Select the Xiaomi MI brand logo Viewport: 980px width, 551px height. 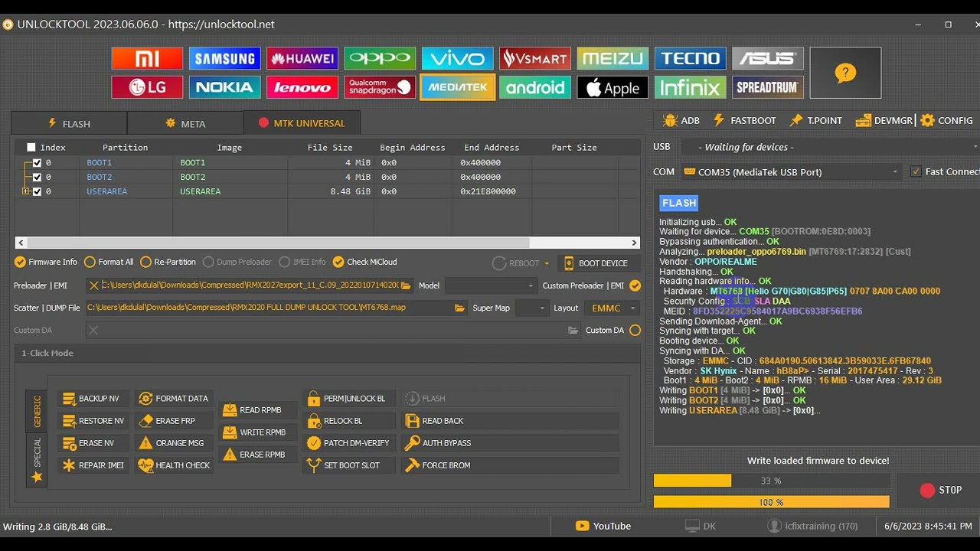tap(147, 58)
